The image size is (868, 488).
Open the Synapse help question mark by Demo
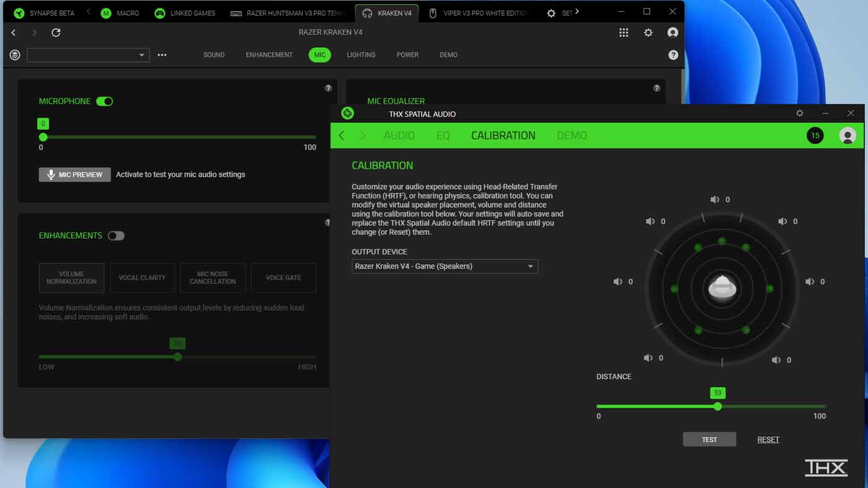coord(673,55)
